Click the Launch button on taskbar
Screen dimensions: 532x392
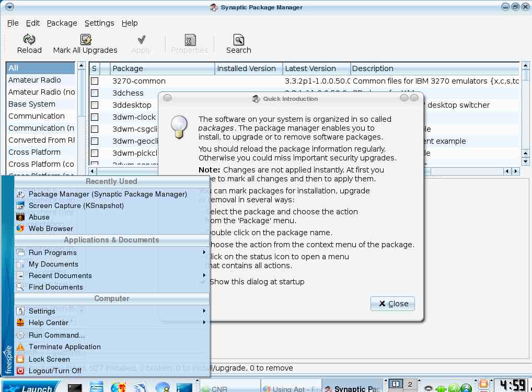point(30,387)
